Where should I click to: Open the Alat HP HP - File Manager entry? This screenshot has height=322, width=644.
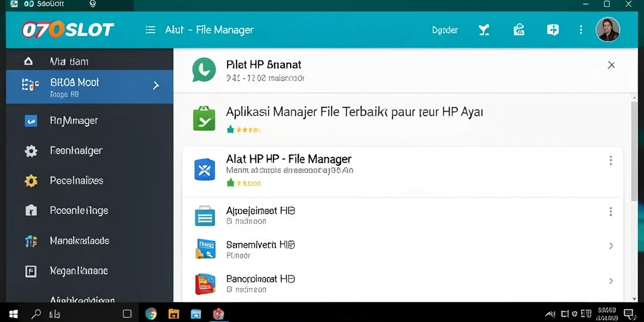pyautogui.click(x=402, y=171)
